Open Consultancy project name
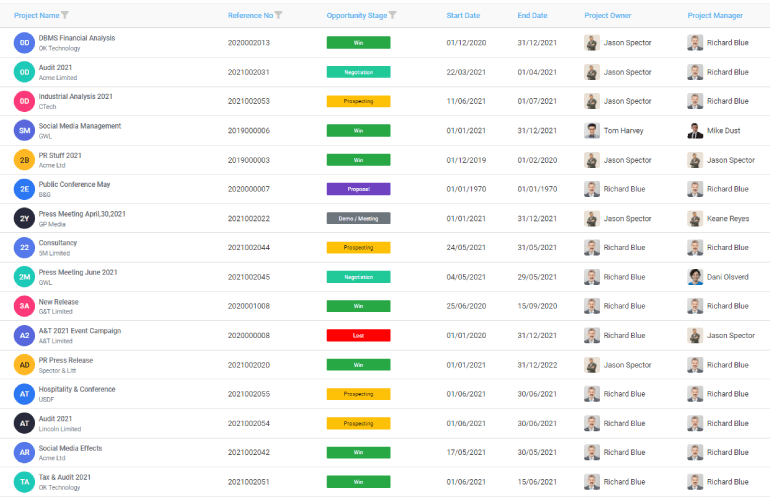Screen dimensions: 770x500 (58, 243)
